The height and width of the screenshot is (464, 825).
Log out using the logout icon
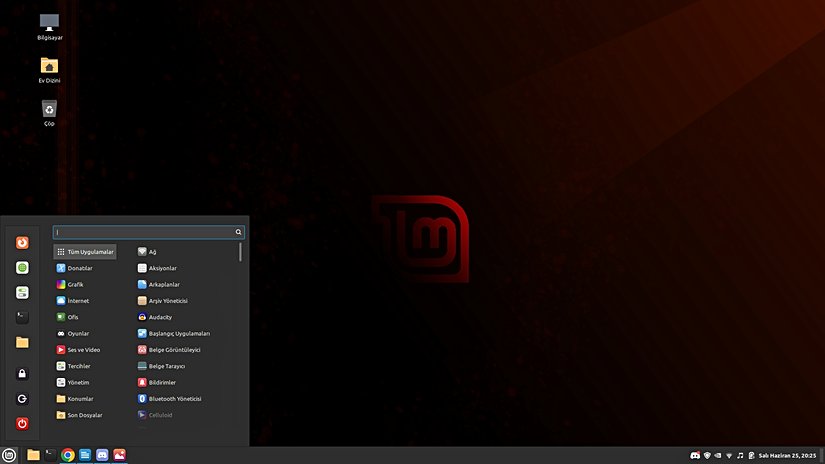click(x=22, y=399)
